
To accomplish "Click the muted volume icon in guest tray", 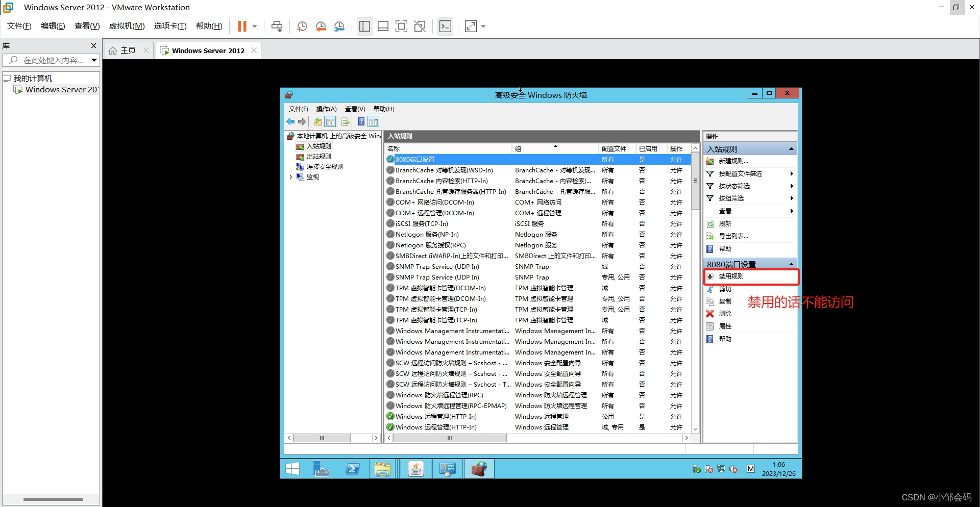I will coord(733,469).
